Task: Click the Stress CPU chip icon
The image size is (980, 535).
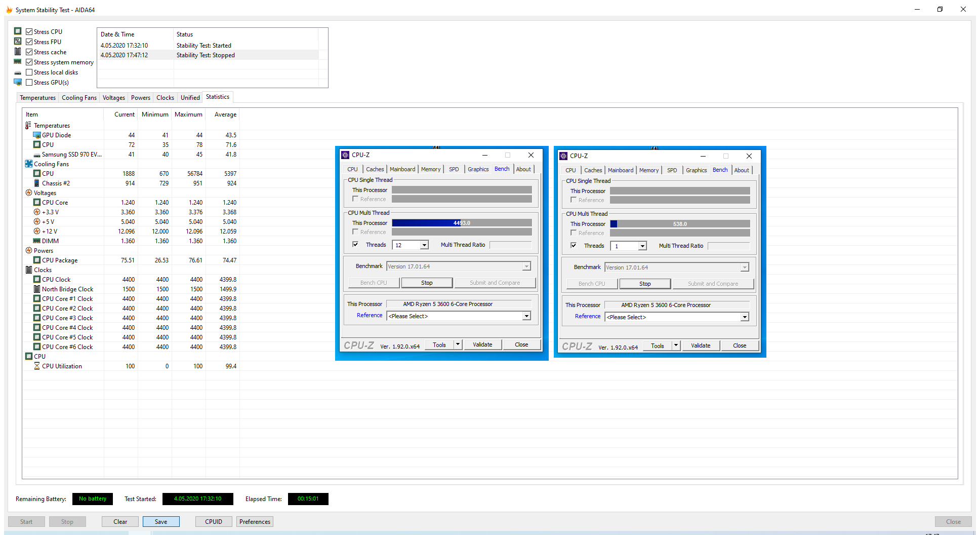Action: 18,31
